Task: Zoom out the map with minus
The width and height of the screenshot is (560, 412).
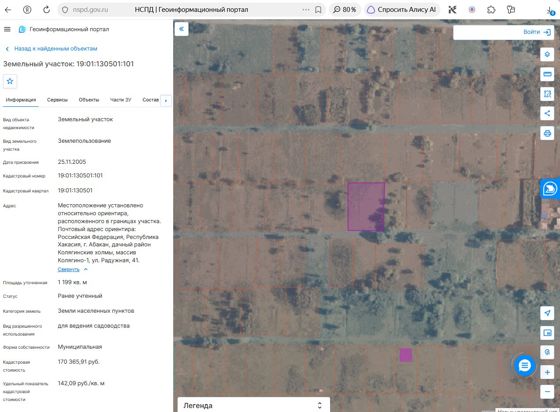Action: pos(547,392)
